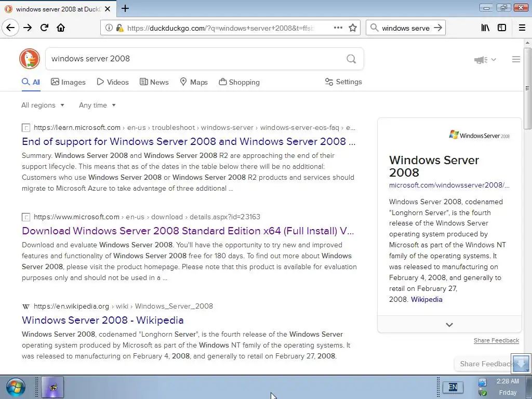Click the 2:28 AM clock in tray
Screen dimensions: 532x399
pyautogui.click(x=508, y=381)
